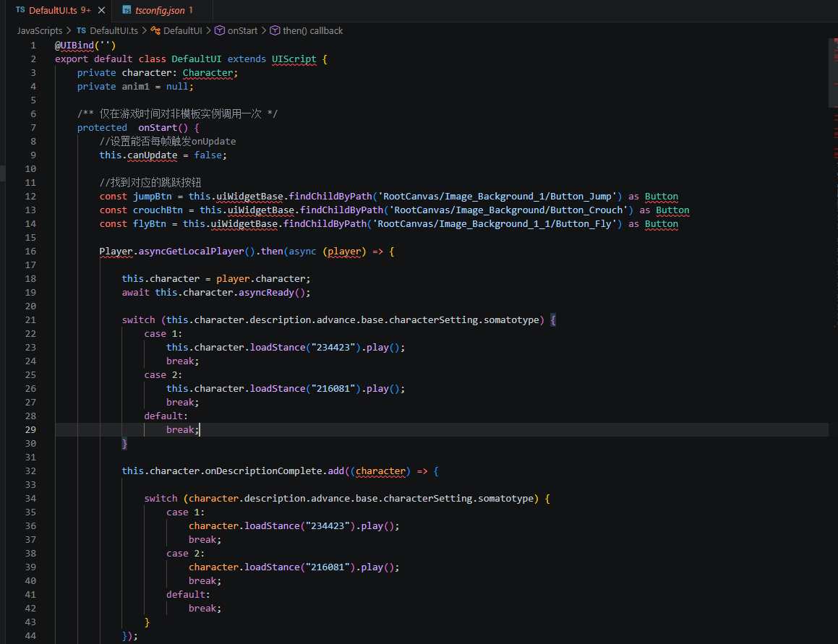Click UIScript class name on line 2
The height and width of the screenshot is (644, 838).
tap(294, 59)
